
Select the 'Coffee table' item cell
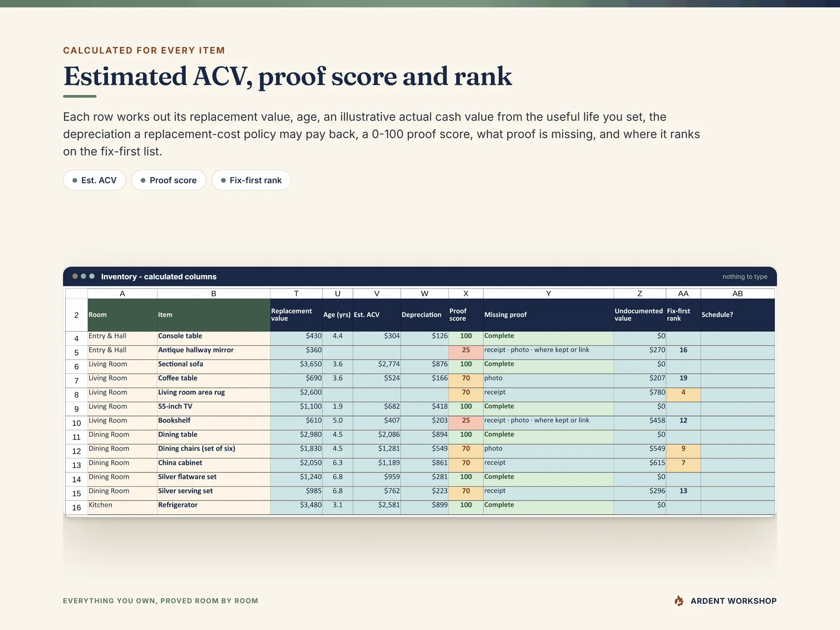[214, 381]
